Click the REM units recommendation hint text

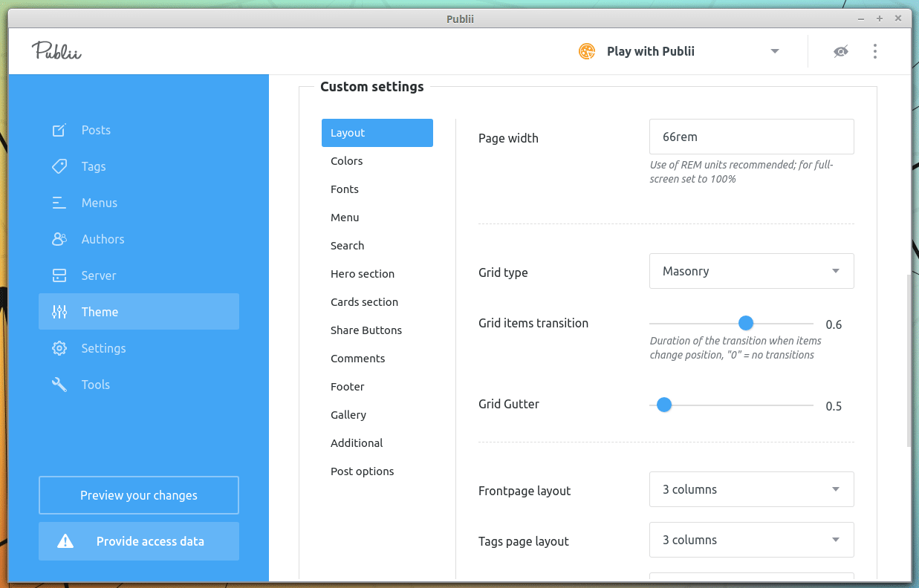click(x=741, y=172)
